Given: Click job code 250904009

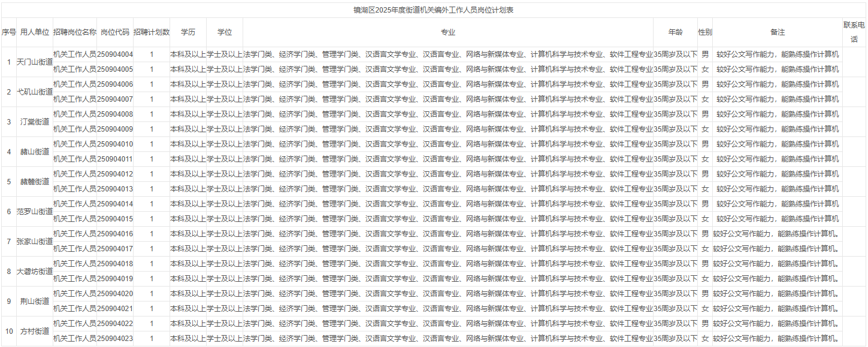Looking at the screenshot, I should point(115,129).
